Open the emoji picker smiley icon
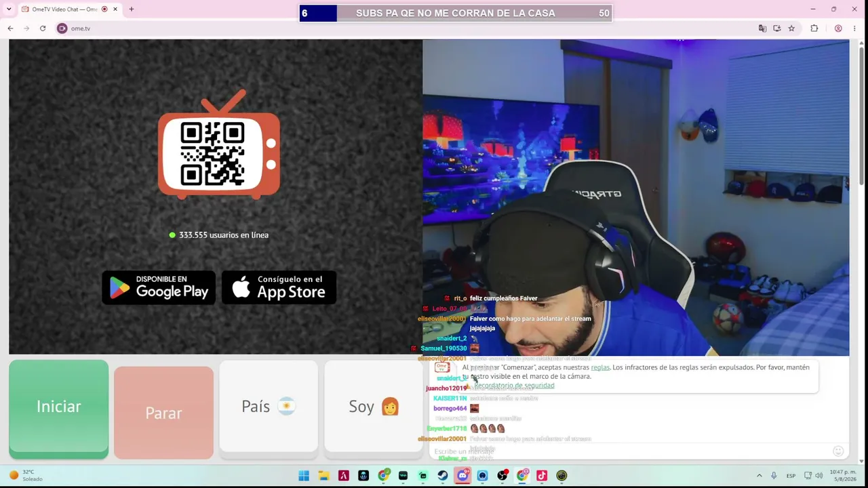The height and width of the screenshot is (488, 868). click(838, 451)
